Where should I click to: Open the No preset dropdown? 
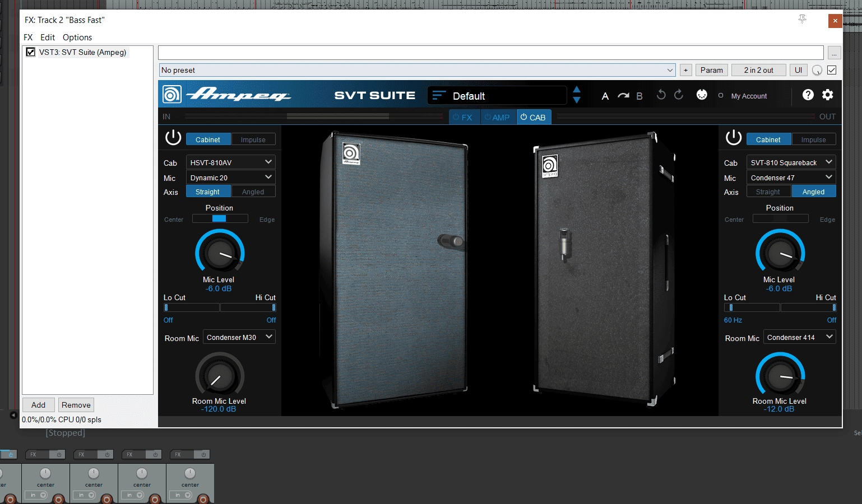click(x=418, y=70)
